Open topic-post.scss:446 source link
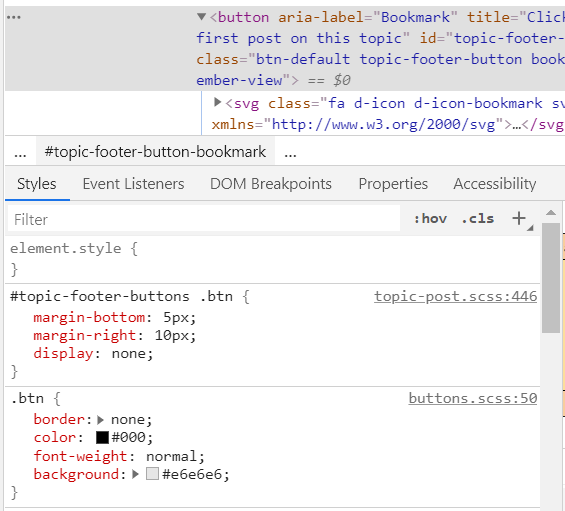This screenshot has width=565, height=511. (455, 297)
